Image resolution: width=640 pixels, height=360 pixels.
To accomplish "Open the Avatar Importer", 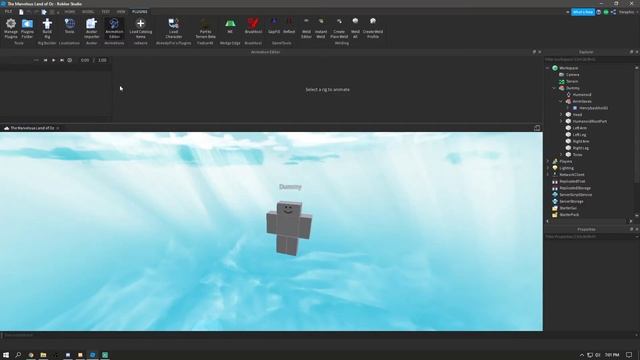I will (x=91, y=28).
